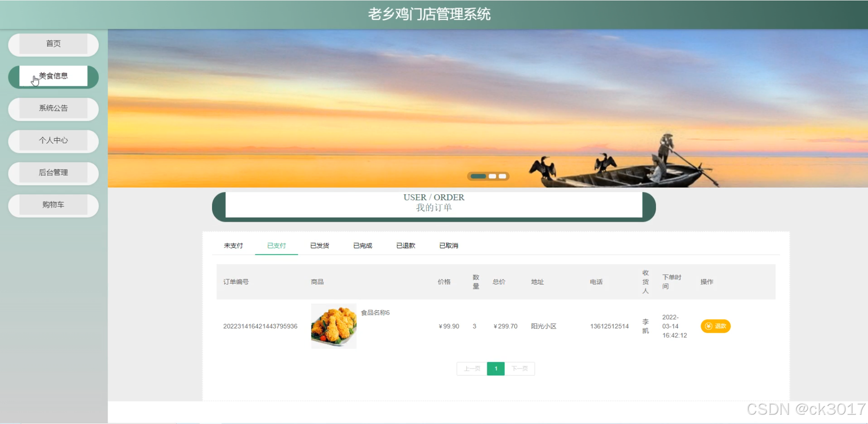The image size is (868, 424).
Task: Click the address 阳光小区
Action: pos(544,326)
